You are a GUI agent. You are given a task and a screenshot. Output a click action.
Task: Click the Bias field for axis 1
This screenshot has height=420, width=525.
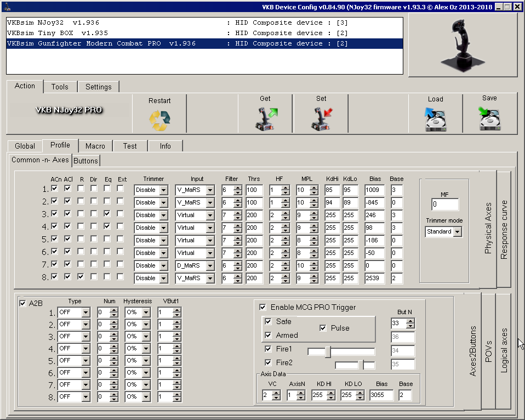point(375,190)
